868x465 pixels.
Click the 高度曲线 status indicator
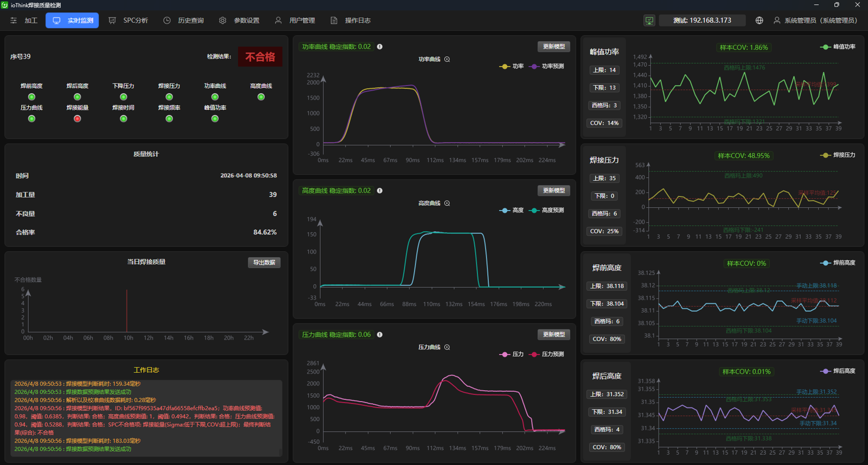pyautogui.click(x=261, y=97)
